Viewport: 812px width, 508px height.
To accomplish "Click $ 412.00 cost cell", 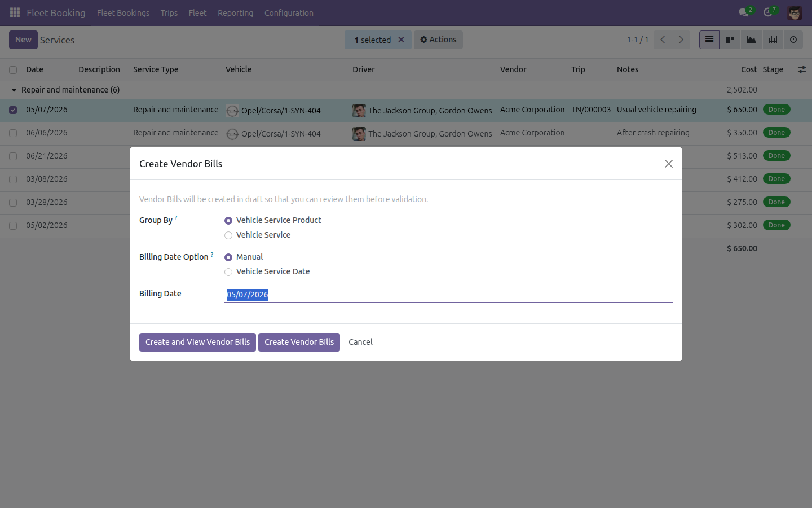I will point(742,179).
